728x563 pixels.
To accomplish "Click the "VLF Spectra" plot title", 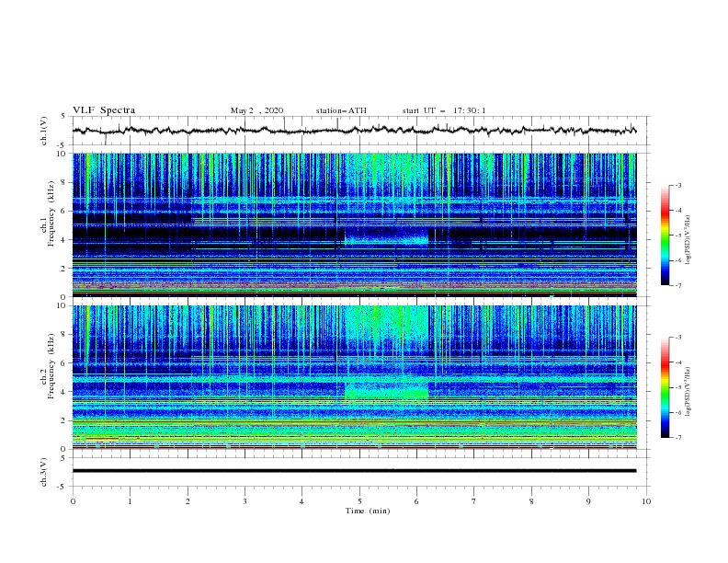I will coord(104,110).
